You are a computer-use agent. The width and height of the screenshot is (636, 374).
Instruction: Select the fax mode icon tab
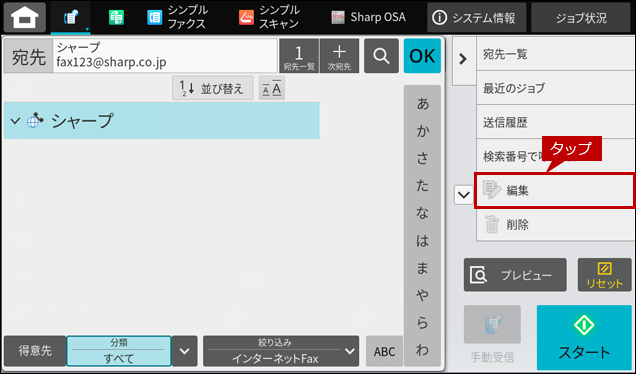click(71, 17)
